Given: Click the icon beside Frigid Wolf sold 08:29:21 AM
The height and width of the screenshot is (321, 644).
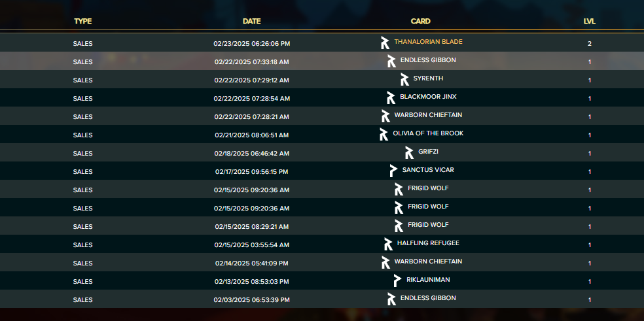Looking at the screenshot, I should click(x=399, y=226).
